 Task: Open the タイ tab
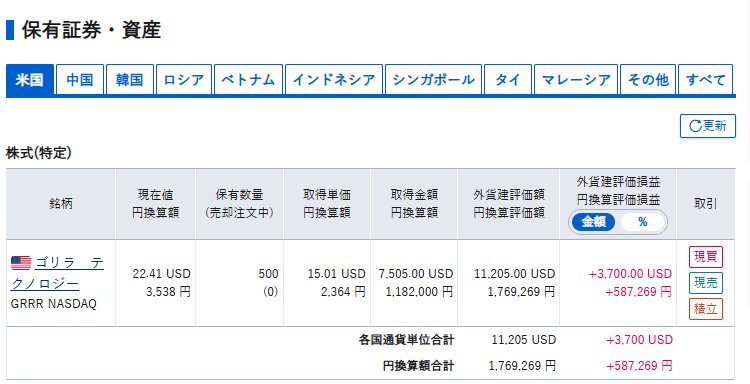pyautogui.click(x=508, y=80)
